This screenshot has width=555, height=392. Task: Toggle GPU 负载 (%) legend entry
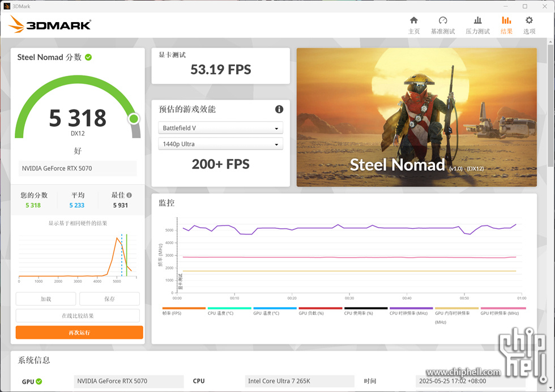tap(320, 311)
